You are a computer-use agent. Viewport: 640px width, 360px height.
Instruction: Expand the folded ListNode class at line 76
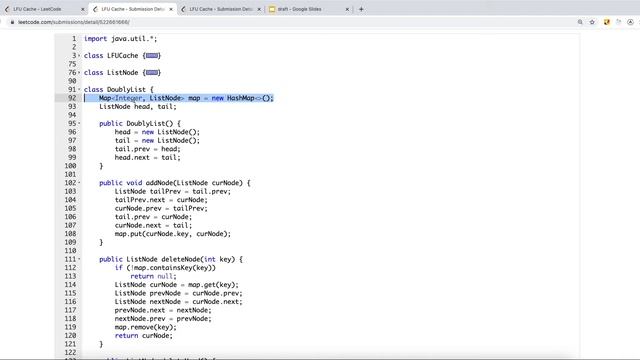(79, 73)
